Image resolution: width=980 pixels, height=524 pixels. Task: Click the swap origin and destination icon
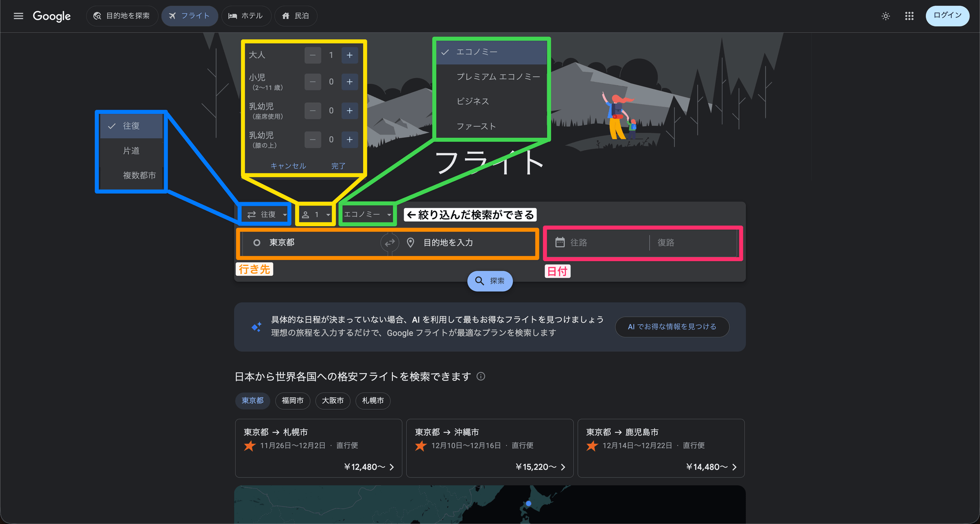(x=390, y=243)
